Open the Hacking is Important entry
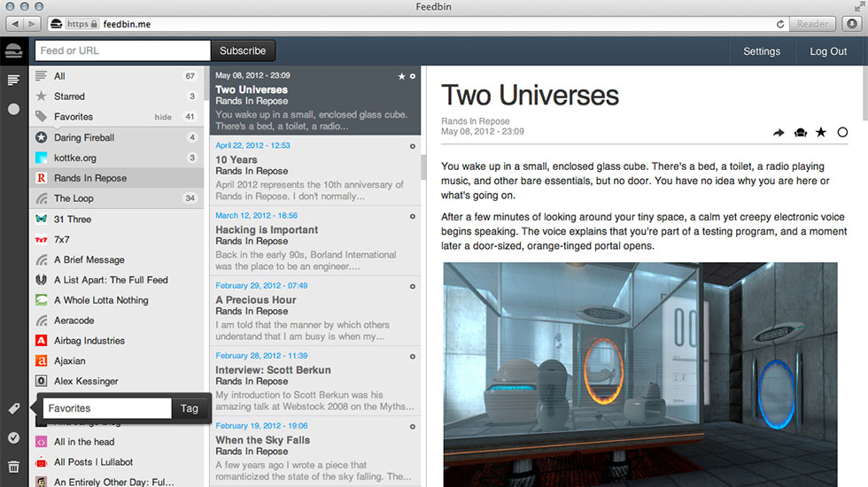This screenshot has height=487, width=868. (x=315, y=241)
